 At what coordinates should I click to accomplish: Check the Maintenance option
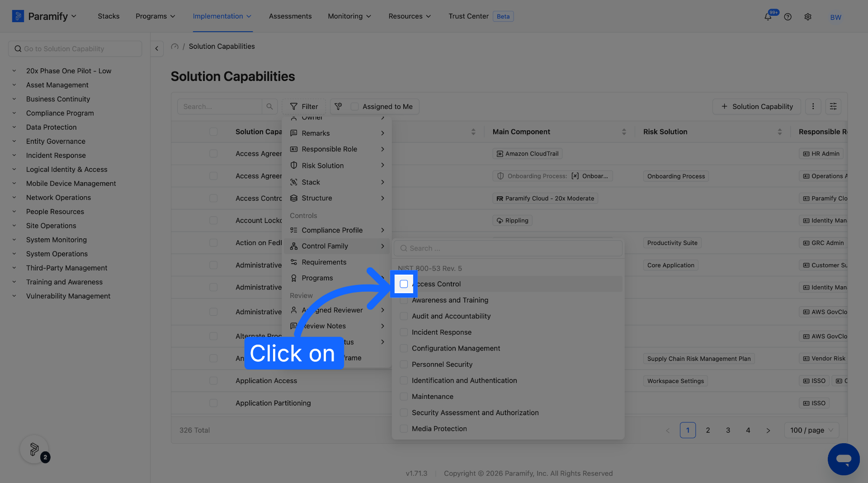pyautogui.click(x=404, y=397)
